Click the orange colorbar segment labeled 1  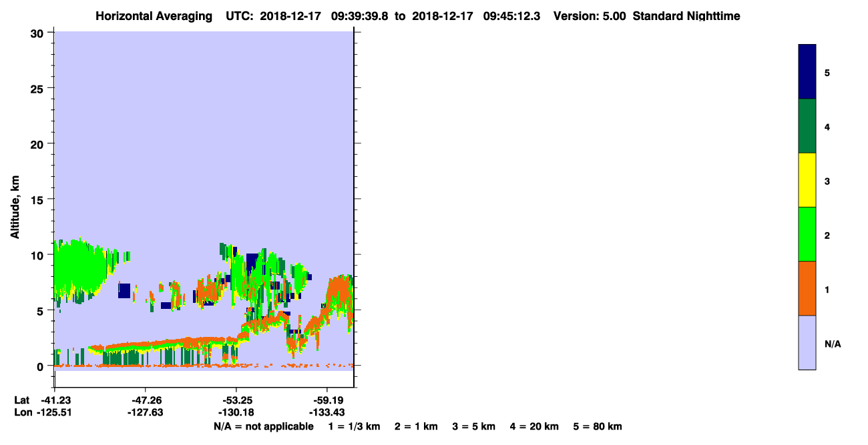(x=807, y=288)
